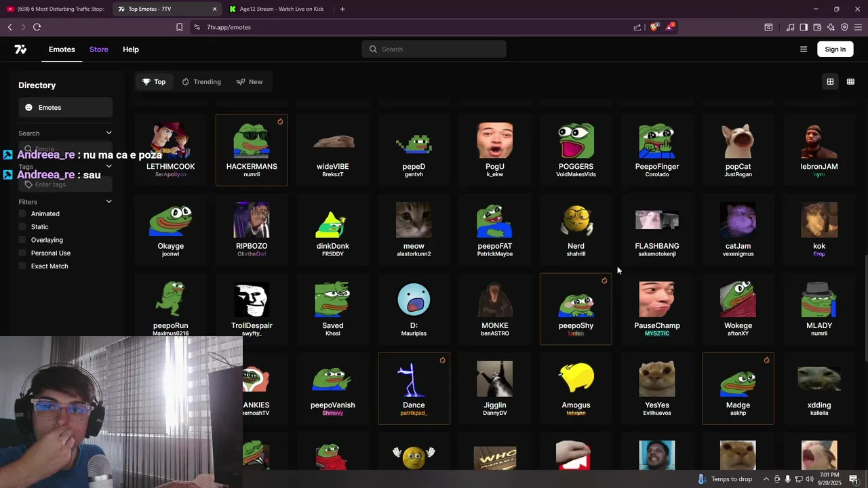Collapse the Search section chevron
868x488 pixels.
pos(108,133)
